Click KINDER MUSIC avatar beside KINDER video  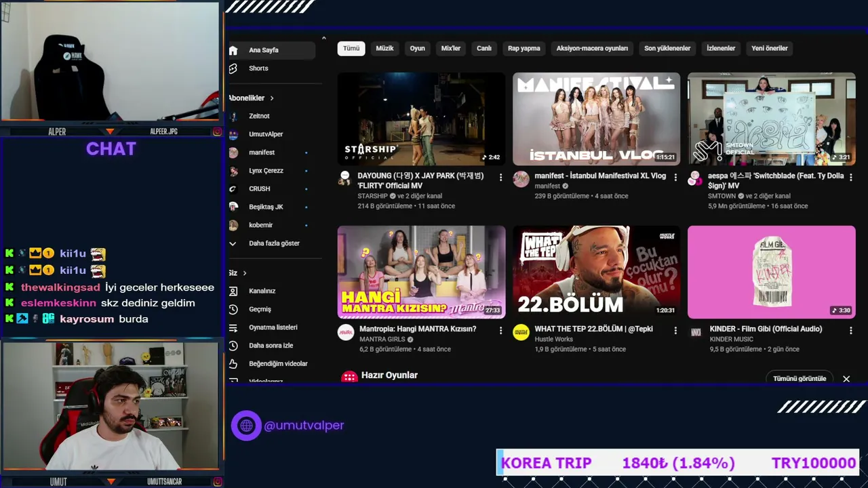(695, 332)
